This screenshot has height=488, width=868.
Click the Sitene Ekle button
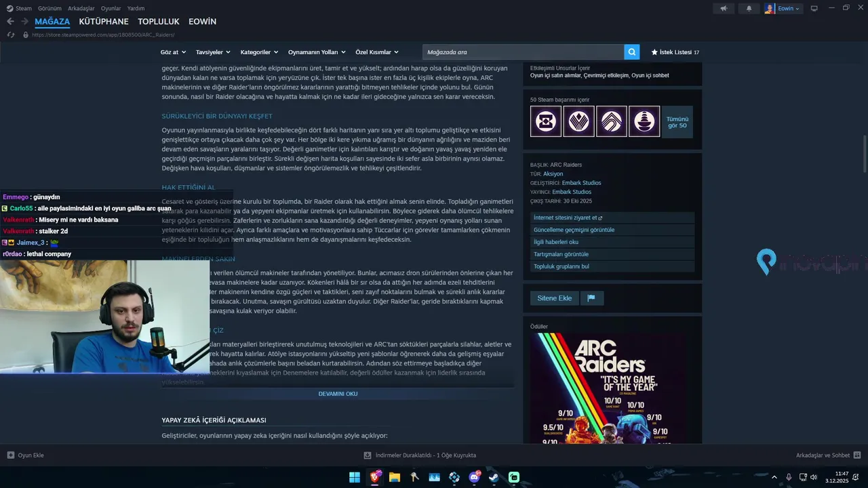555,298
